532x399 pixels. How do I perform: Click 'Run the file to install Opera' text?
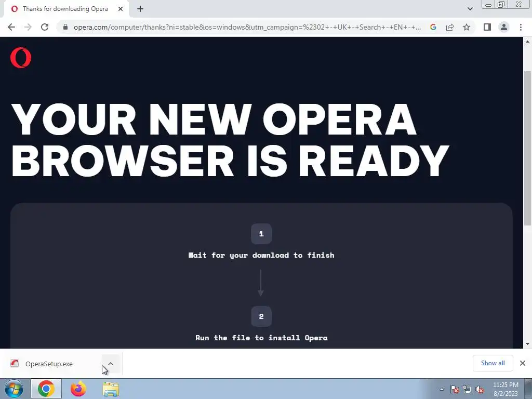(261, 338)
